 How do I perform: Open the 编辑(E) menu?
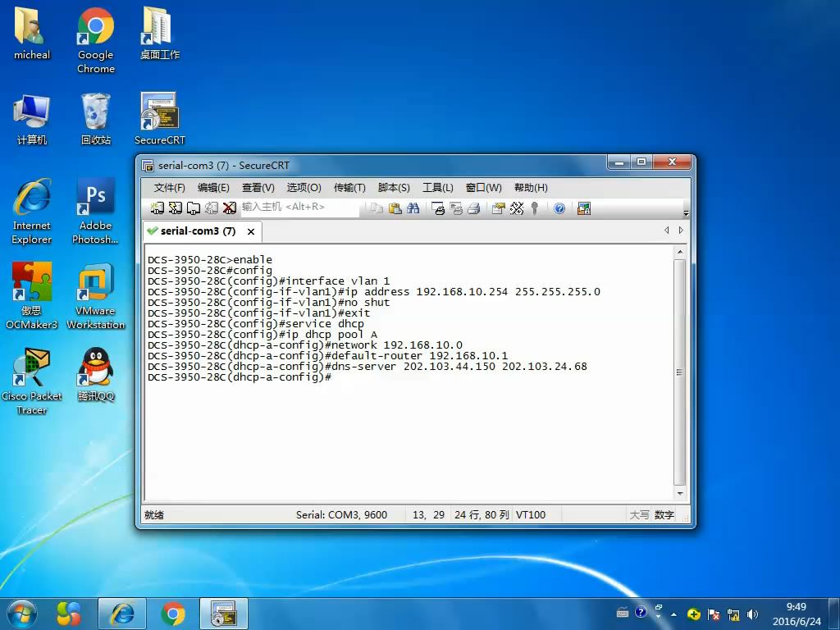[213, 188]
